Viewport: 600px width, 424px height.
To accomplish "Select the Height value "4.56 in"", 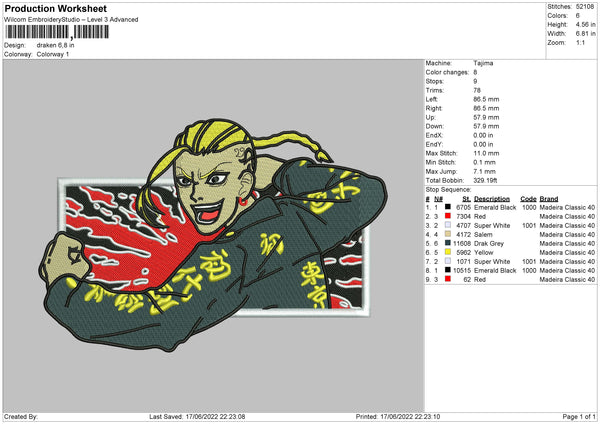I will (585, 24).
